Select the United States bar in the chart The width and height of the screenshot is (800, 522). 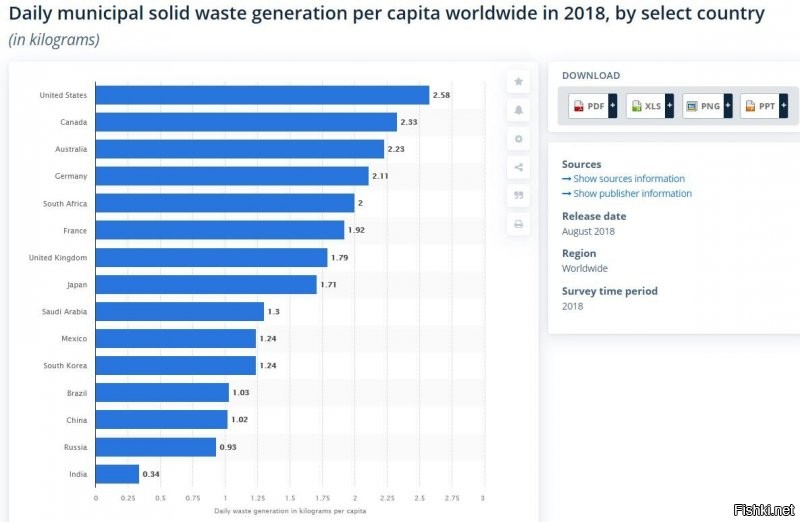(x=262, y=95)
